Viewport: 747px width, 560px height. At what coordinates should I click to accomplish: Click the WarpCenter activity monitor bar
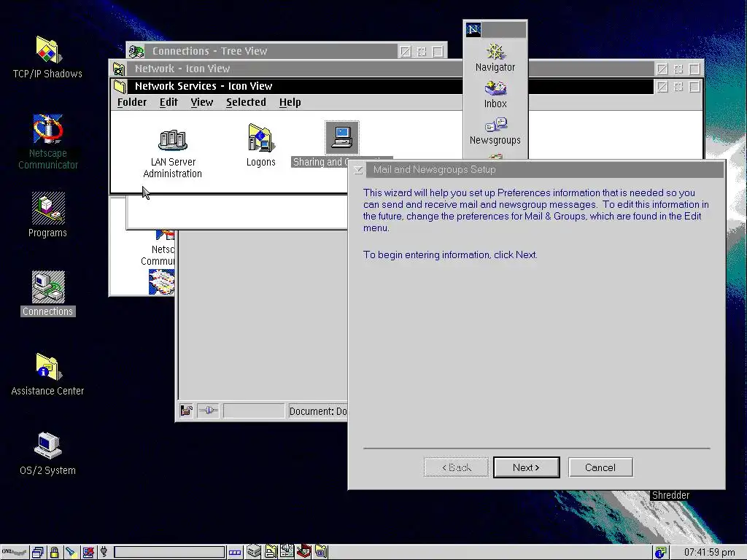(x=169, y=553)
